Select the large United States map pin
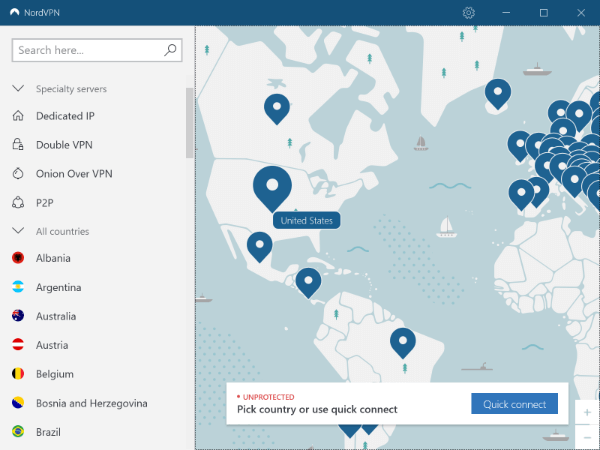This screenshot has width=600, height=450. [x=272, y=187]
